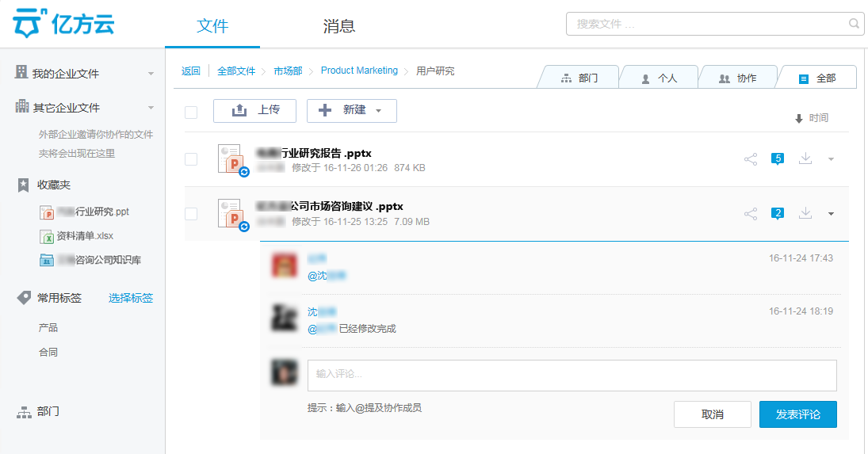Click the 亿方云 logo
The width and height of the screenshot is (868, 454).
[x=65, y=25]
